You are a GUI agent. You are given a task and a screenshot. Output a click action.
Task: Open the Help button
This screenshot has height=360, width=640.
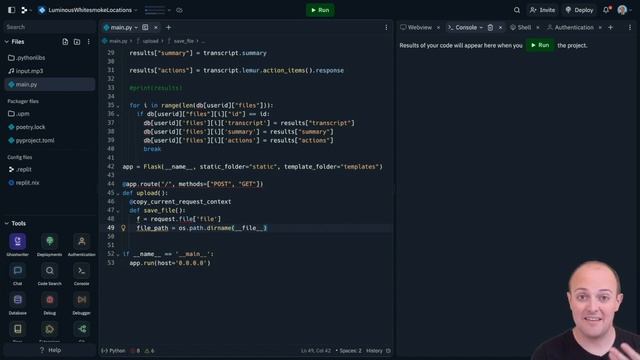[x=50, y=350]
